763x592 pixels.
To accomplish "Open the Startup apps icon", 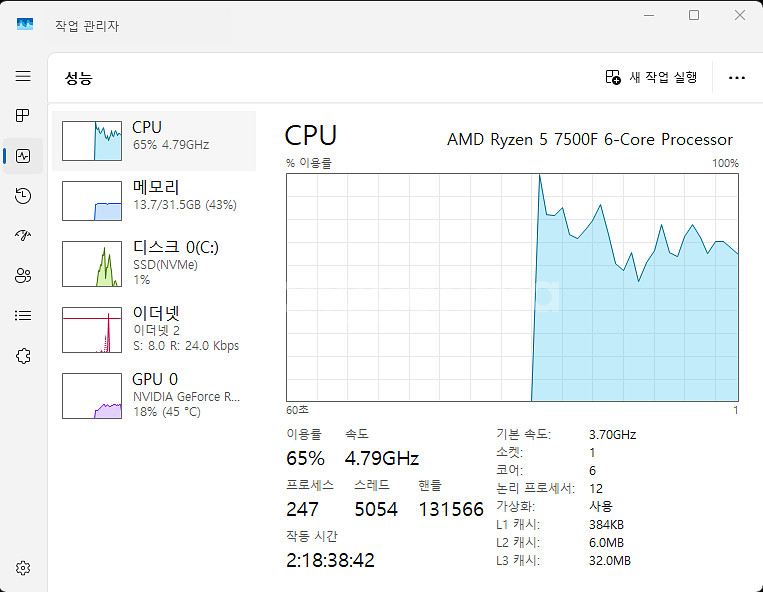I will point(23,235).
